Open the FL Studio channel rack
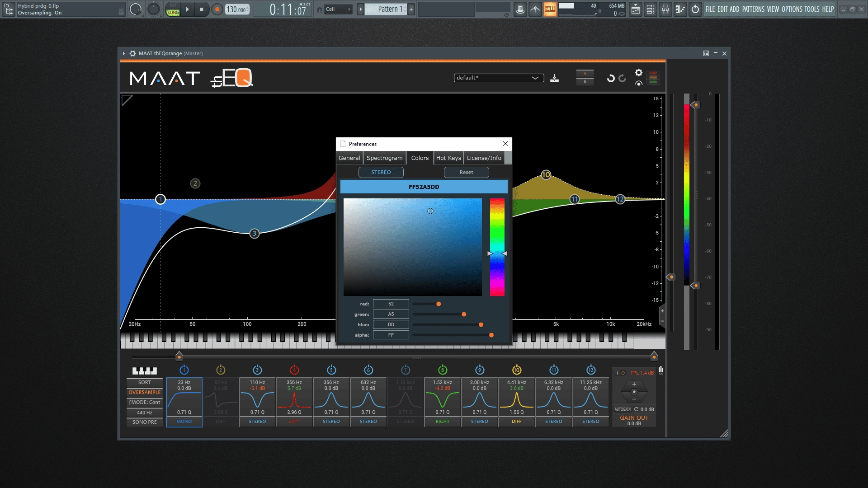The height and width of the screenshot is (488, 868). pyautogui.click(x=651, y=9)
